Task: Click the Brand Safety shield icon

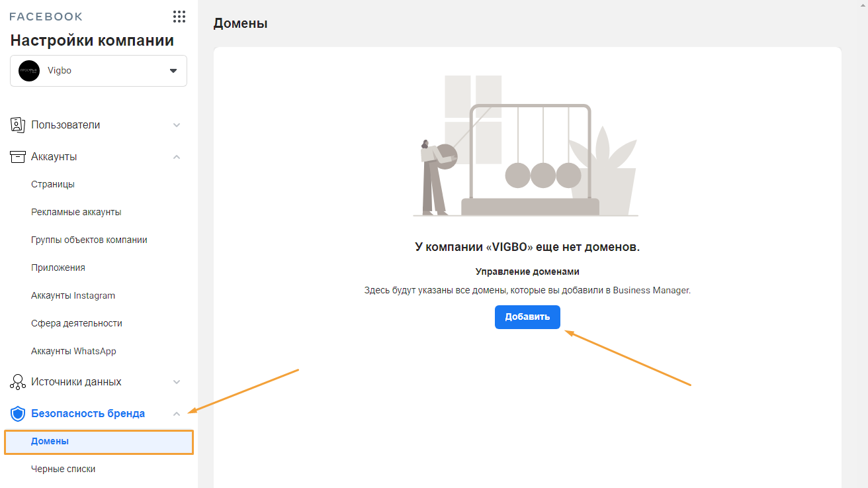Action: click(18, 414)
